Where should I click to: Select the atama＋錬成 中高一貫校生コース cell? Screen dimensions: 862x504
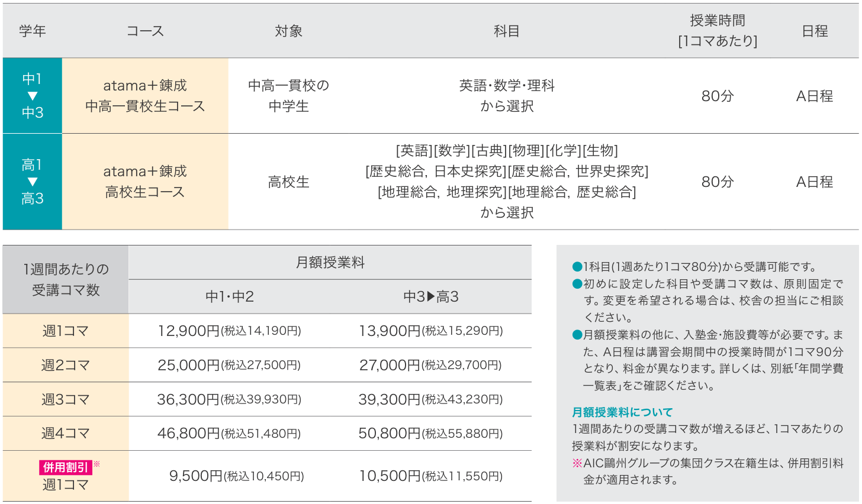click(x=145, y=95)
